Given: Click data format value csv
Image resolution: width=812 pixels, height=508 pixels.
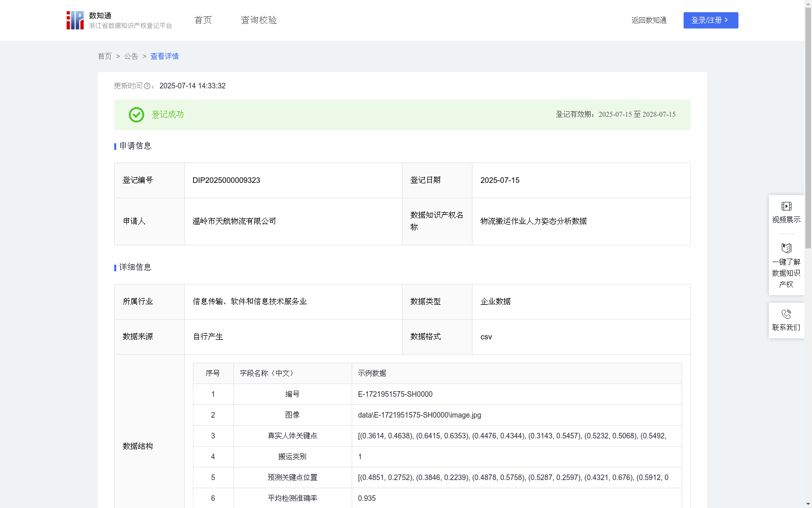Looking at the screenshot, I should click(486, 337).
